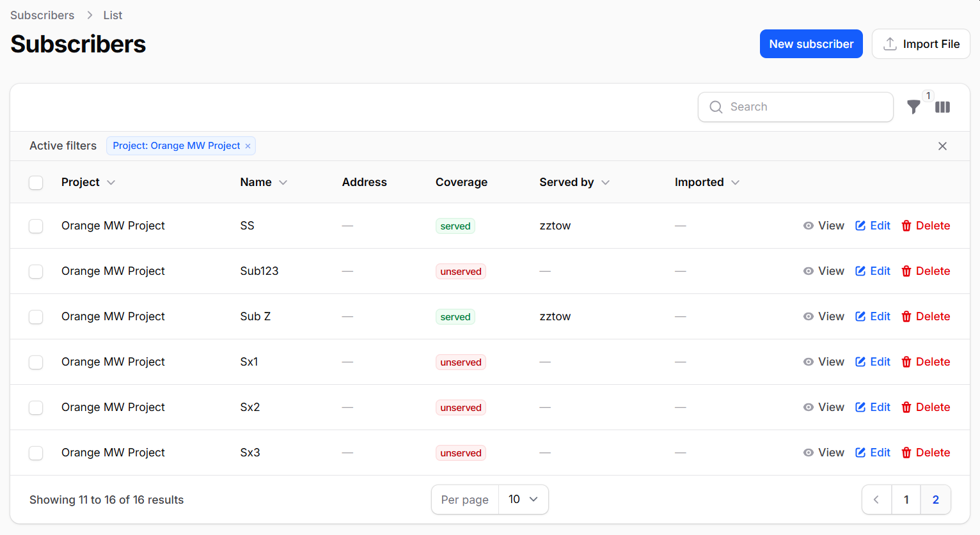The height and width of the screenshot is (535, 980).
Task: Go to previous page arrow
Action: coord(876,500)
